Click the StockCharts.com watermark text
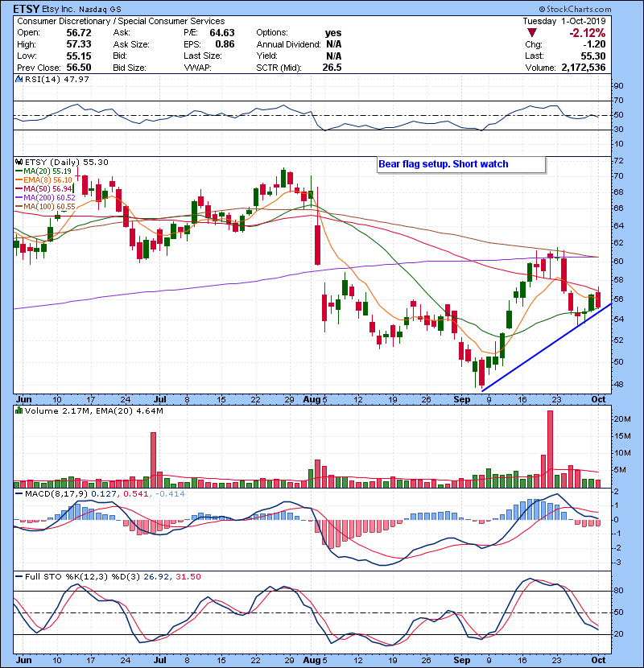Viewport: 644px width, 668px height. pyautogui.click(x=575, y=9)
